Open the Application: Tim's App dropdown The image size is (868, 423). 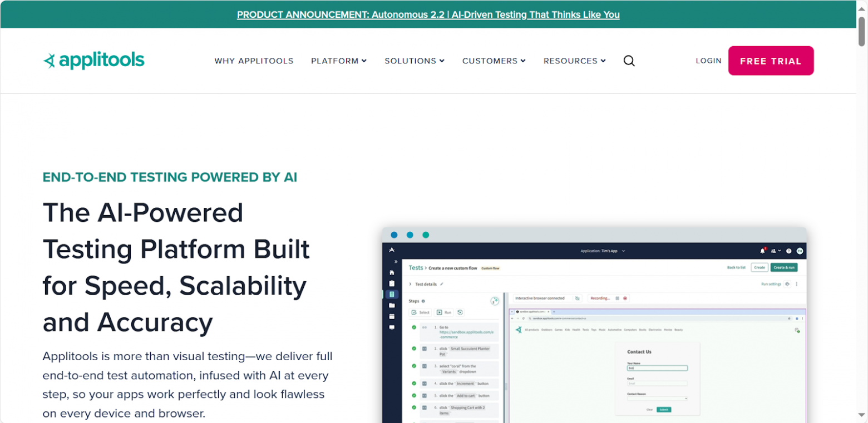click(x=603, y=251)
